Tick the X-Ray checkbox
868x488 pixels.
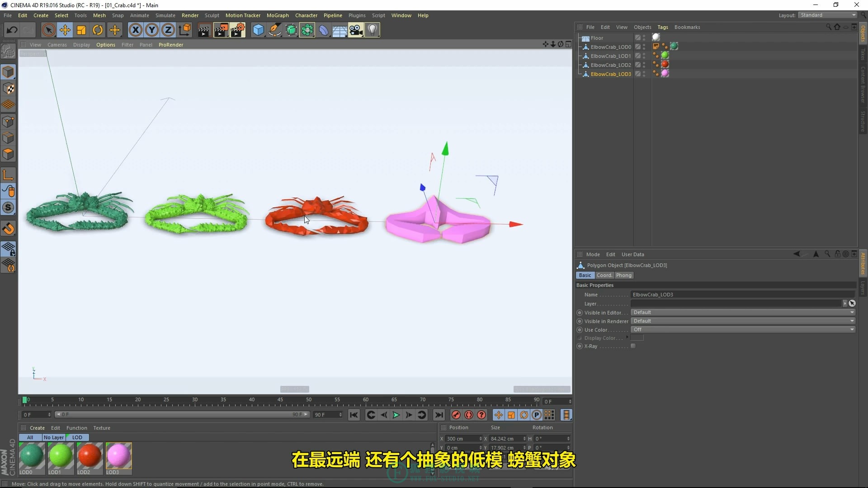(633, 346)
